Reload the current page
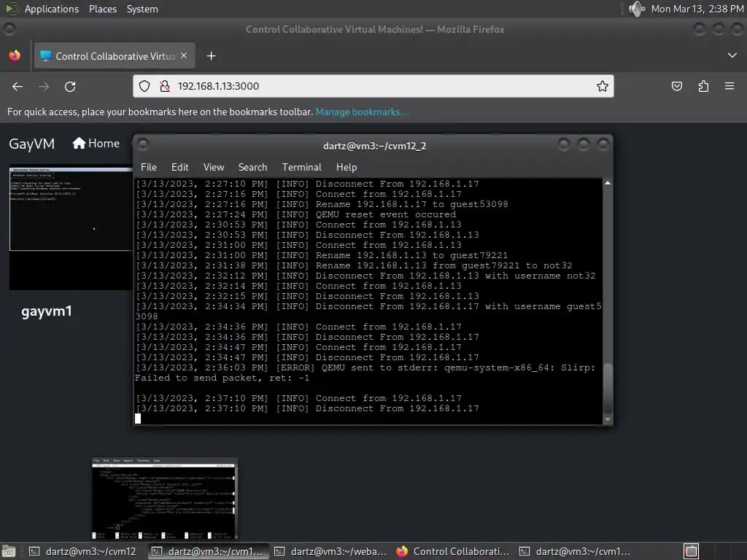The height and width of the screenshot is (560, 747). (x=70, y=86)
